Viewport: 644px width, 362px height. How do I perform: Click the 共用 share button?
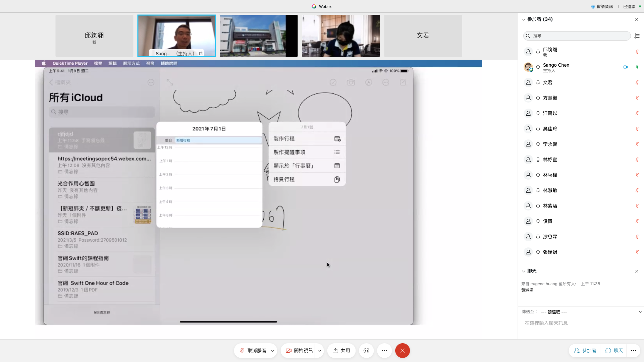pyautogui.click(x=341, y=351)
